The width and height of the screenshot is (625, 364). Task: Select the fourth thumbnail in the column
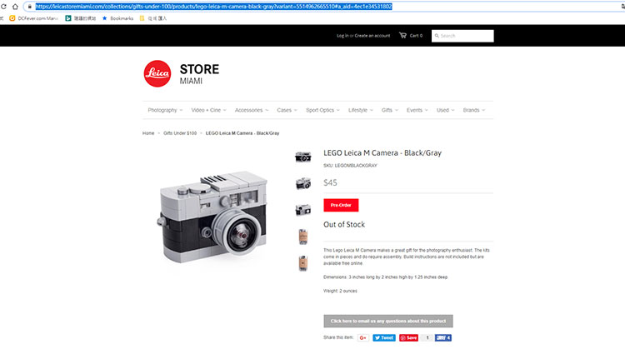pyautogui.click(x=303, y=237)
